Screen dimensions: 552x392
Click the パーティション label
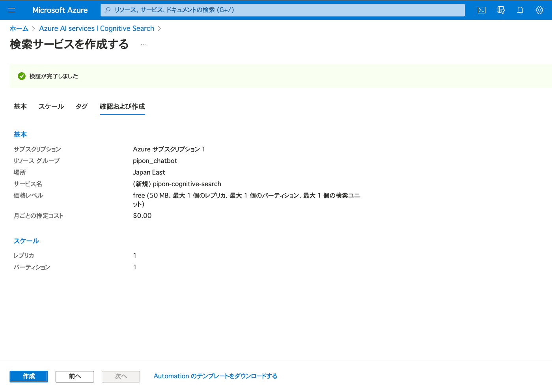pos(32,267)
